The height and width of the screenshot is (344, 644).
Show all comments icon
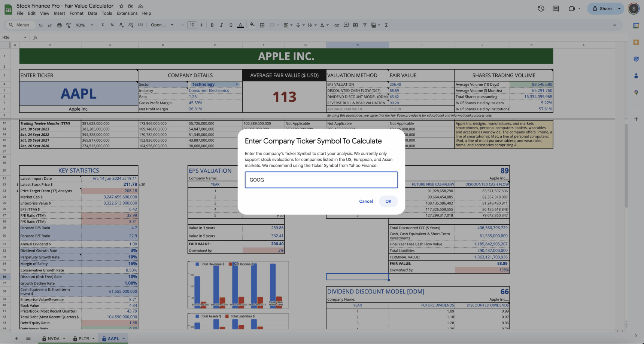[556, 8]
